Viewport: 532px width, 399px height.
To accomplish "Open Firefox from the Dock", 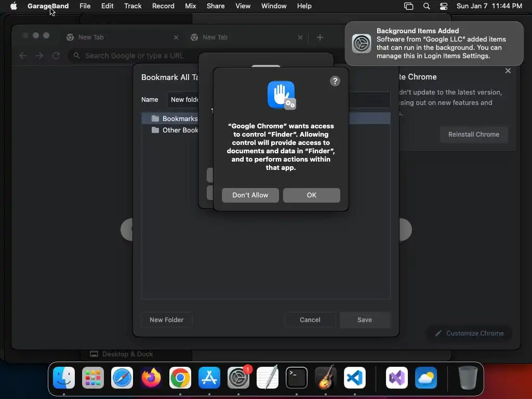I will click(x=151, y=378).
